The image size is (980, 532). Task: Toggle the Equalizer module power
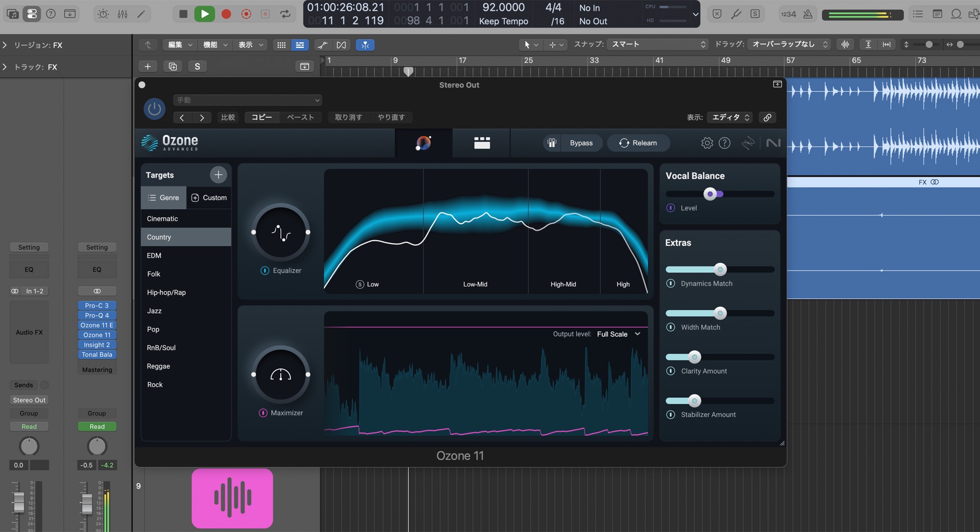(x=265, y=271)
